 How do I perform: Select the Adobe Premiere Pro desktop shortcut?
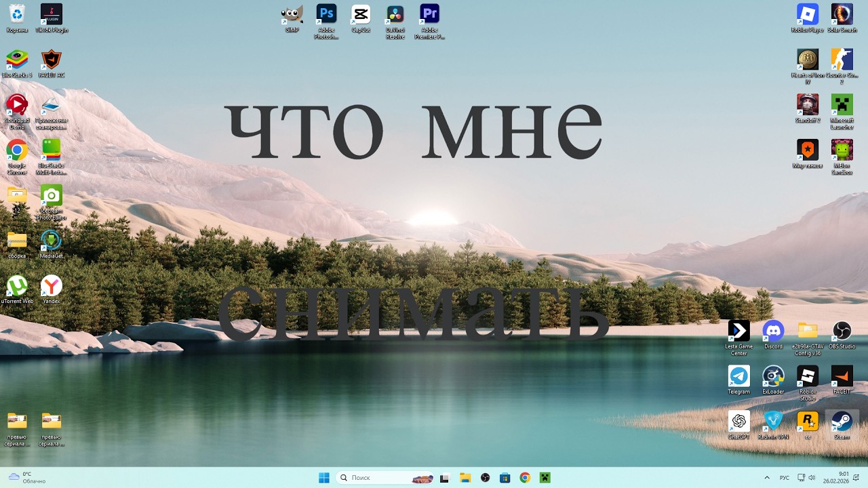pos(430,22)
